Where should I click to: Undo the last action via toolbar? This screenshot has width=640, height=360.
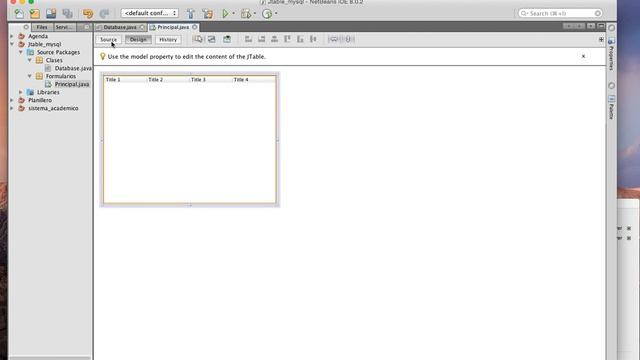(88, 13)
